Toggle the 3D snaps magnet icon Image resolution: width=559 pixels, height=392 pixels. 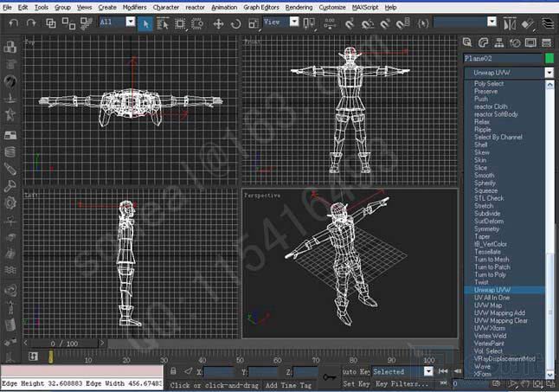coord(350,24)
